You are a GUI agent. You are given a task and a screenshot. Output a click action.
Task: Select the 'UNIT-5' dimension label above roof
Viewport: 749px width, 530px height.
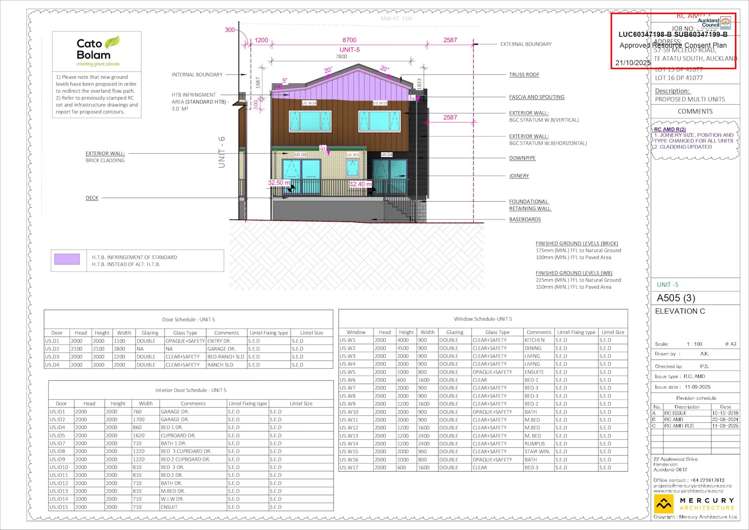350,50
